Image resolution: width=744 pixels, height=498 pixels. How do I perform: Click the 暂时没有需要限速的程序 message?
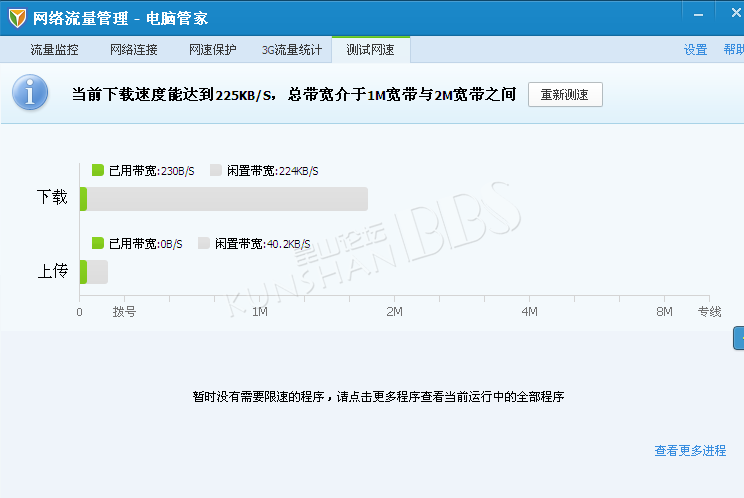[378, 397]
